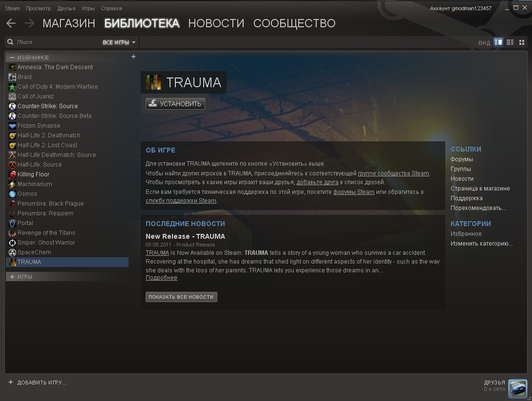Click the Osmos blue orb icon
This screenshot has height=401, width=532.
click(12, 194)
